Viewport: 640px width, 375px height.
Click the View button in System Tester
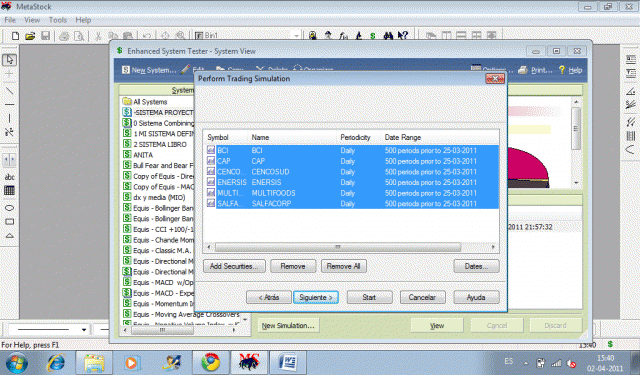(437, 326)
